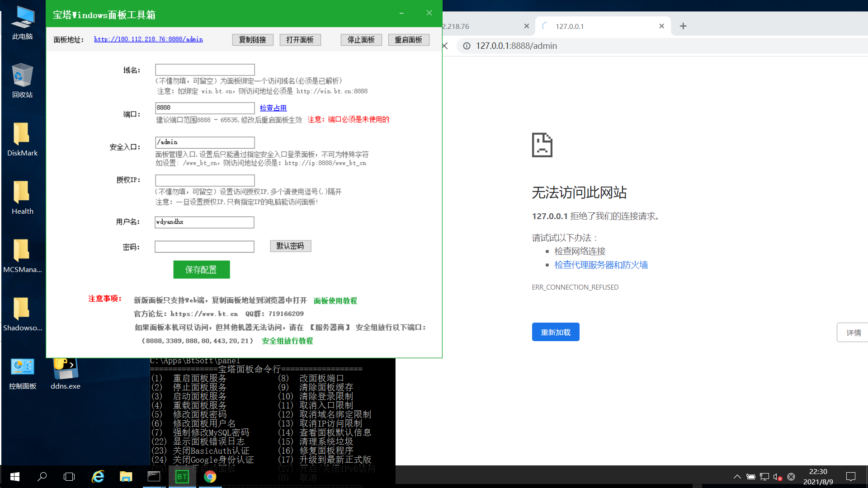Viewport: 868px width, 488px height.
Task: Click 打开面板 button
Action: pyautogui.click(x=300, y=40)
